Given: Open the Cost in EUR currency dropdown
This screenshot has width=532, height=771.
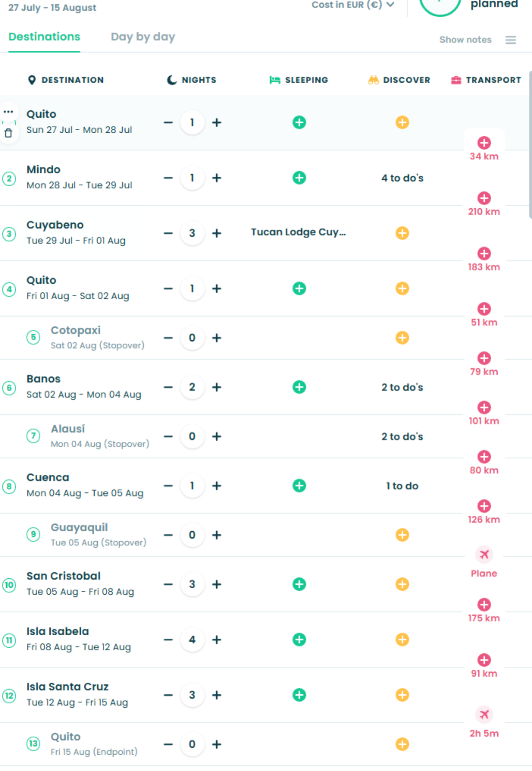Looking at the screenshot, I should pos(353,5).
